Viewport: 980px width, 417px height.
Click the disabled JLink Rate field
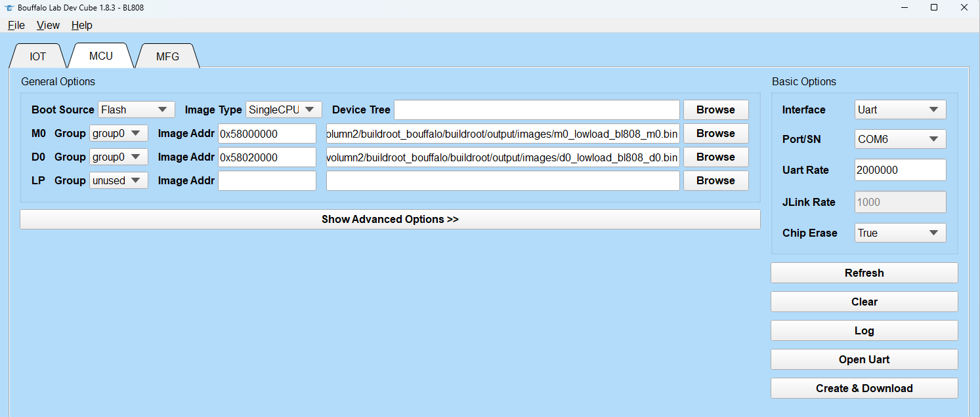click(900, 202)
